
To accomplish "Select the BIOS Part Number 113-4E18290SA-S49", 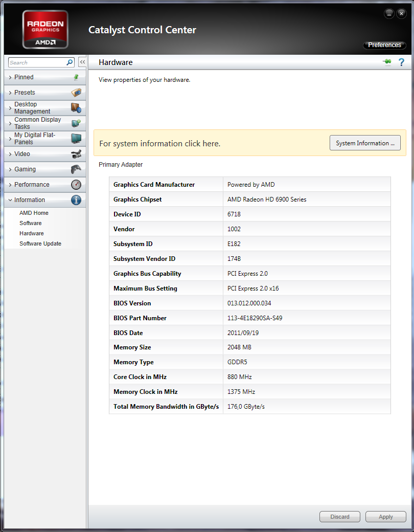I will coord(255,318).
